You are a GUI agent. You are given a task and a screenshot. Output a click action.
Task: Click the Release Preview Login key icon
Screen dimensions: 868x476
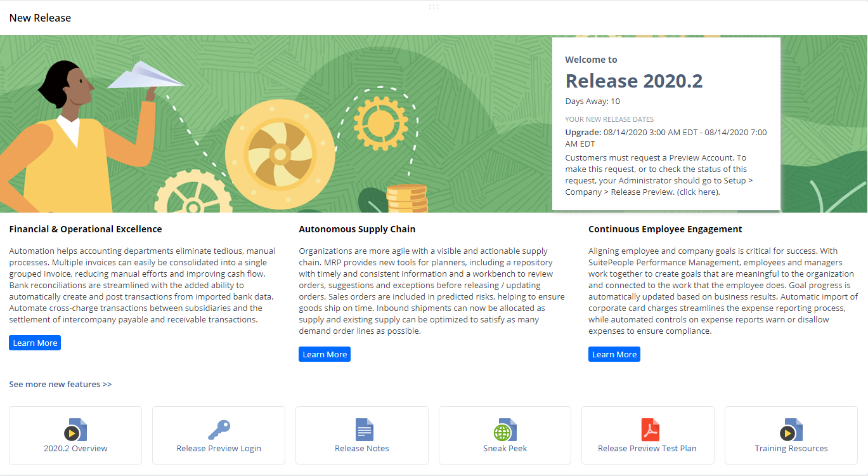point(219,430)
